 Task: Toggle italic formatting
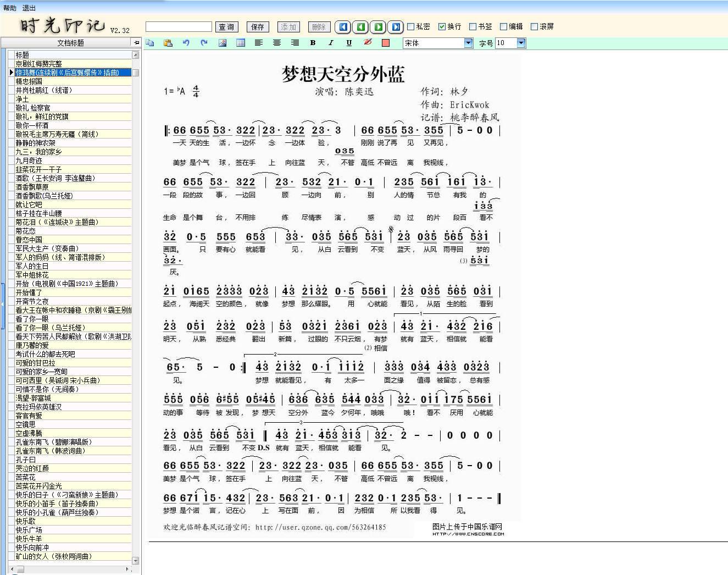pos(331,43)
